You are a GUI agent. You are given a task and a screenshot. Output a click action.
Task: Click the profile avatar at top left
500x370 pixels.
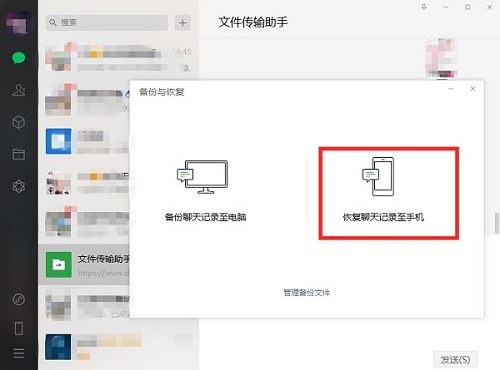(17, 22)
